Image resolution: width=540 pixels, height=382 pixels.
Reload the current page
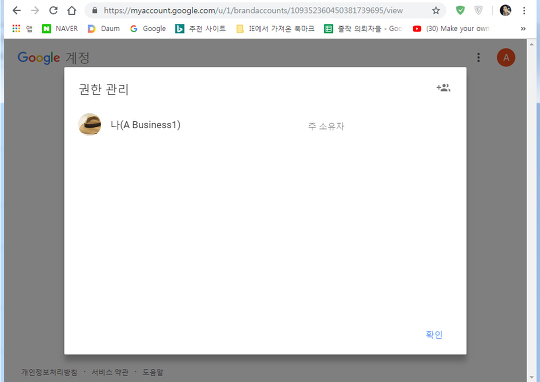pyautogui.click(x=53, y=10)
